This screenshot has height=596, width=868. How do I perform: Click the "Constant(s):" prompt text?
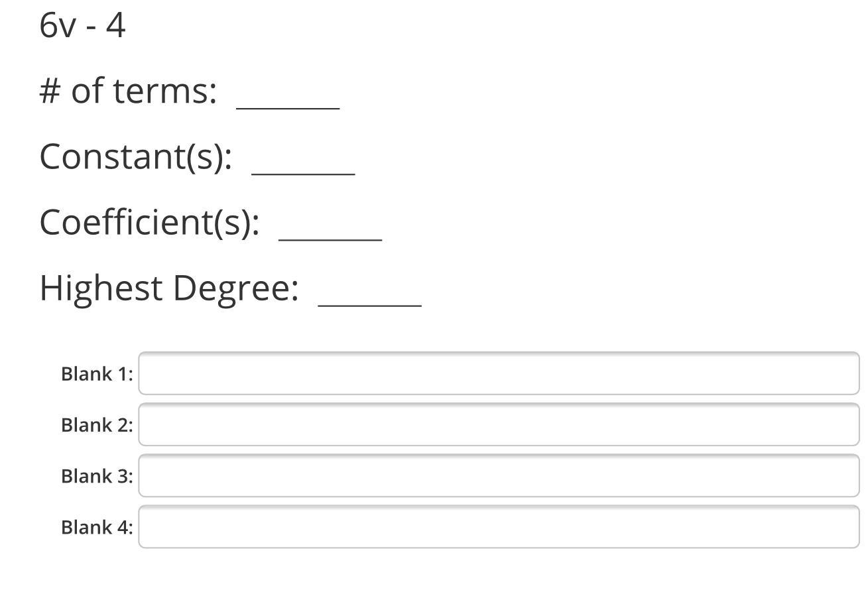[135, 157]
